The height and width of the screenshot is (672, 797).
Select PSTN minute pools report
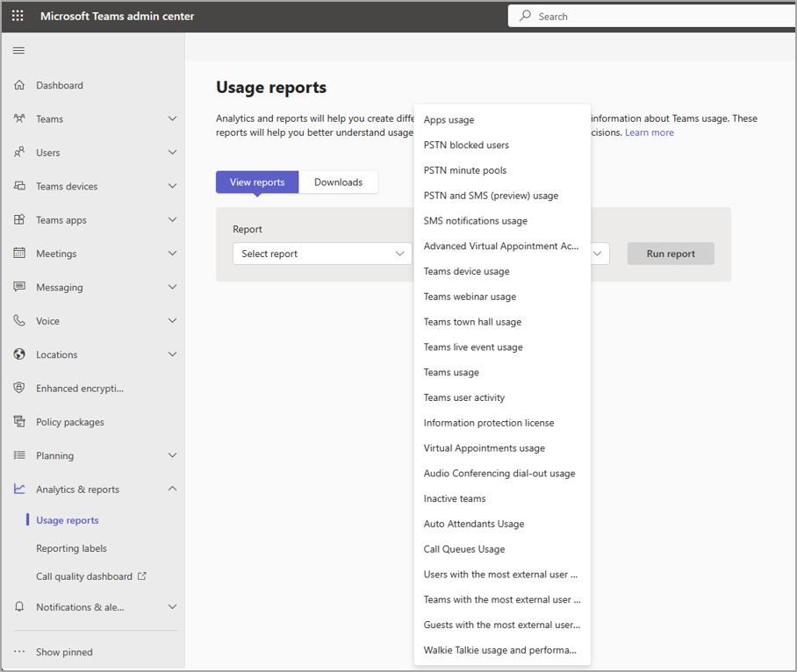pyautogui.click(x=502, y=170)
